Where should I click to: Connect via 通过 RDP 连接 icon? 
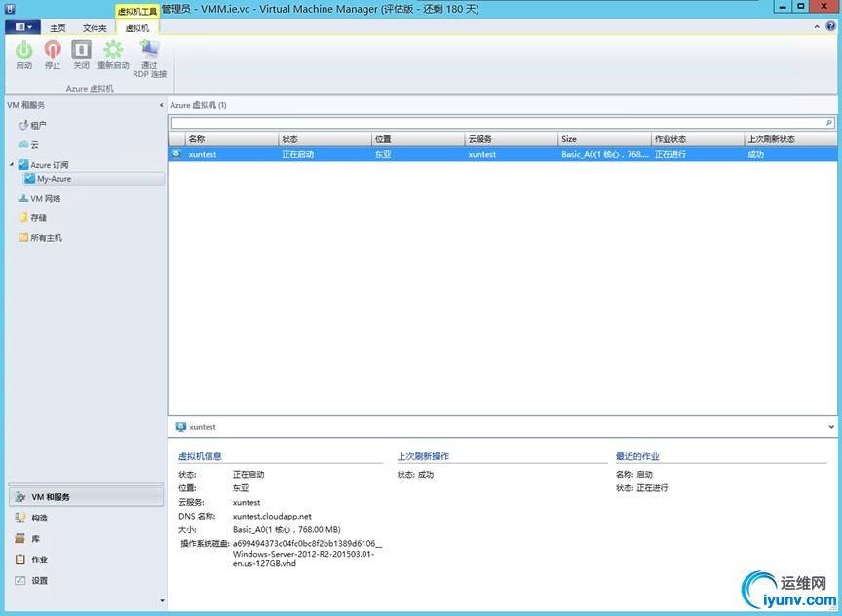click(x=149, y=49)
